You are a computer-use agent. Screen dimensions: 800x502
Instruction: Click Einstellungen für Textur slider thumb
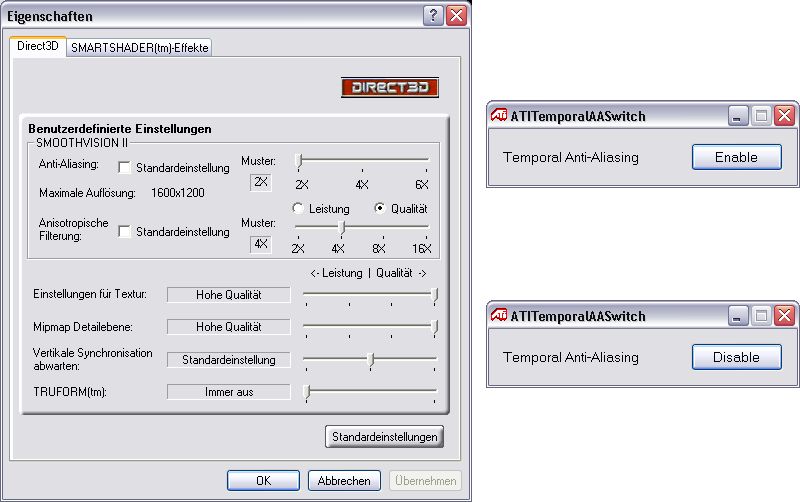tap(435, 295)
